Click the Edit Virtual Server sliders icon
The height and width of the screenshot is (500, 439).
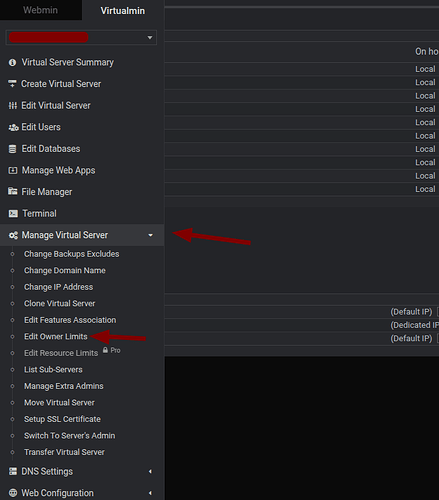(x=12, y=106)
